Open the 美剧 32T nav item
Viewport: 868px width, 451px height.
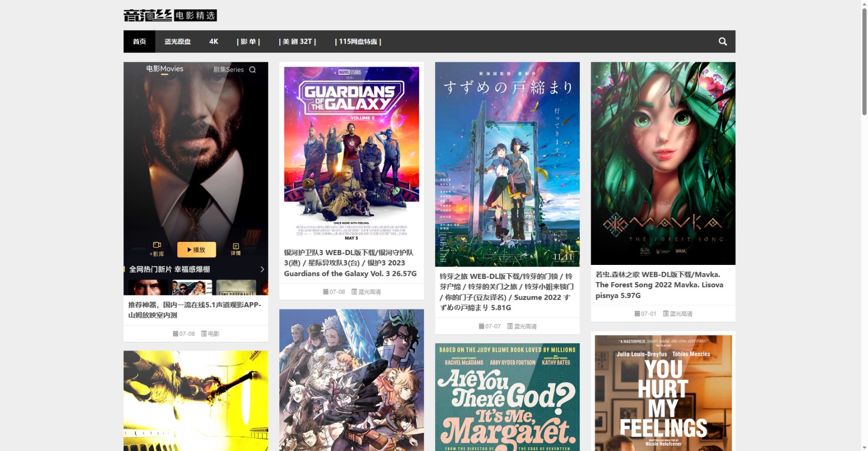coord(297,41)
